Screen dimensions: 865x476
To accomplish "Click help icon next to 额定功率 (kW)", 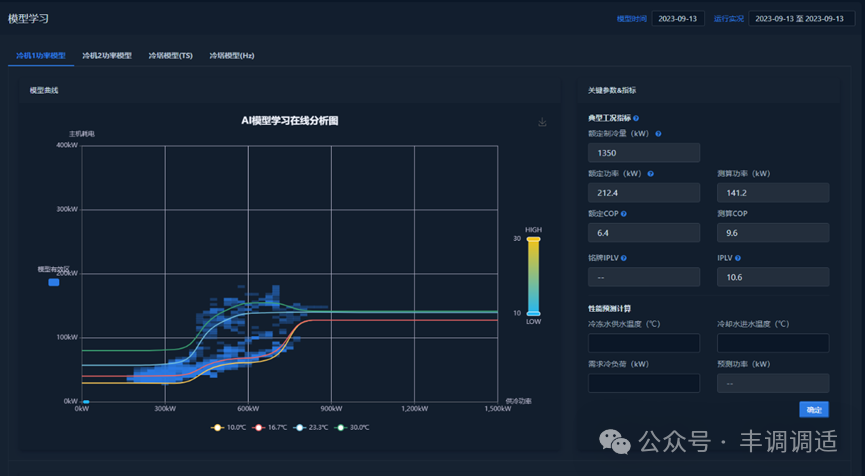I will click(x=651, y=173).
